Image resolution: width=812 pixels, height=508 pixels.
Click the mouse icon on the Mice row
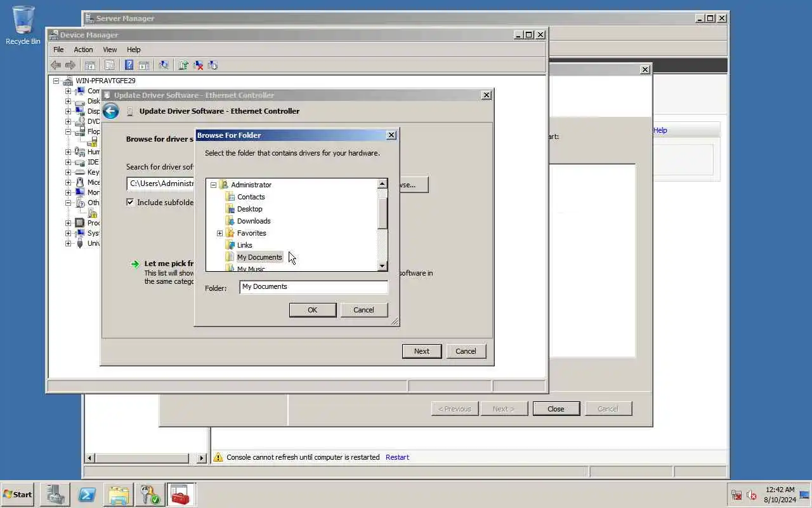pos(80,182)
